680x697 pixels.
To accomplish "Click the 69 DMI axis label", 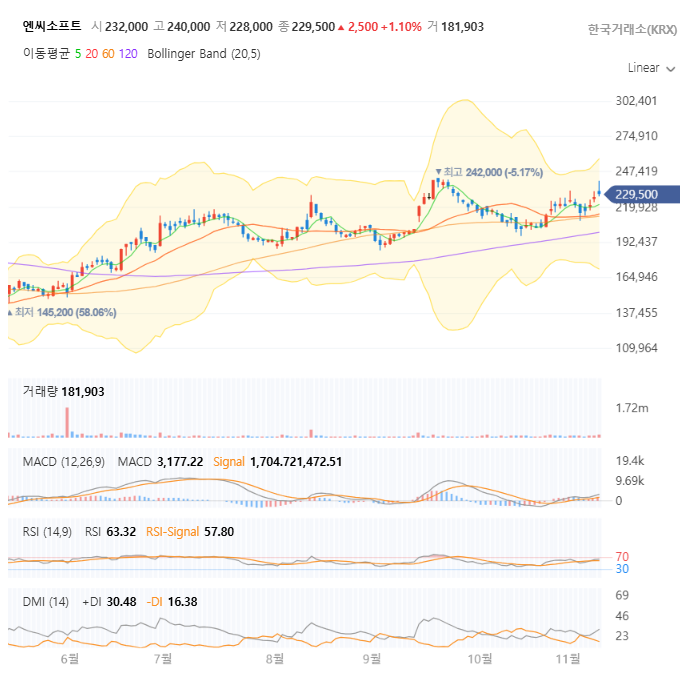I will 622,595.
